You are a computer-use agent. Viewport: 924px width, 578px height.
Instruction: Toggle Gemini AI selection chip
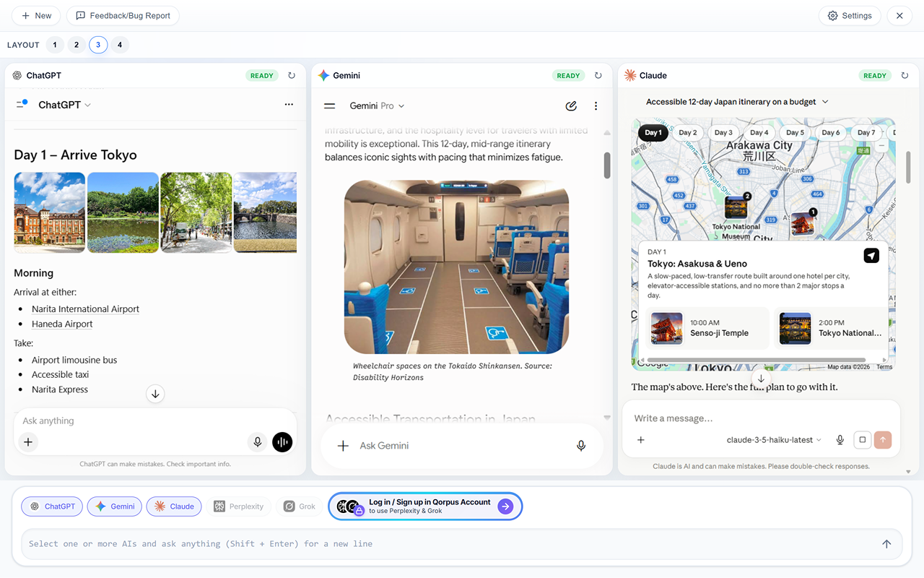[115, 506]
